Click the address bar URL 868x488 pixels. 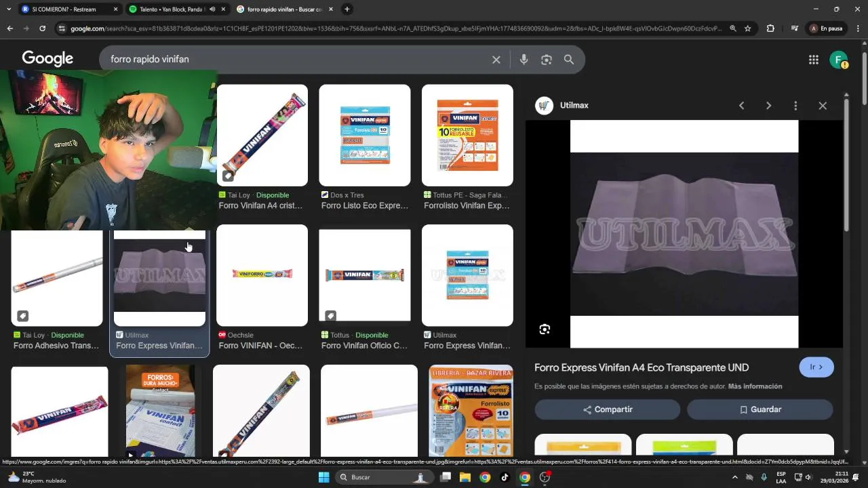coord(396,28)
